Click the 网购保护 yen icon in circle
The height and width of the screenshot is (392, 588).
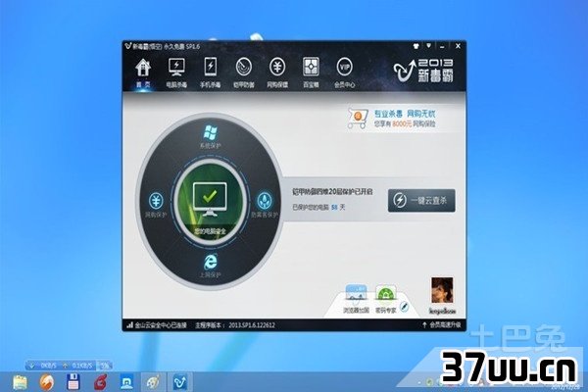[156, 201]
